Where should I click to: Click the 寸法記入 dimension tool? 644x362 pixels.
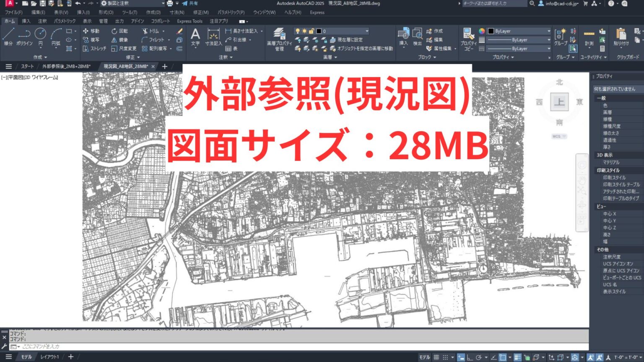tap(213, 37)
